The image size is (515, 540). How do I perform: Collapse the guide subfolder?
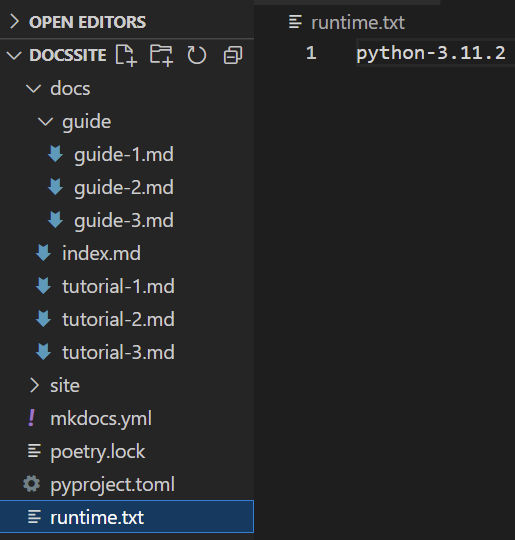tap(45, 121)
